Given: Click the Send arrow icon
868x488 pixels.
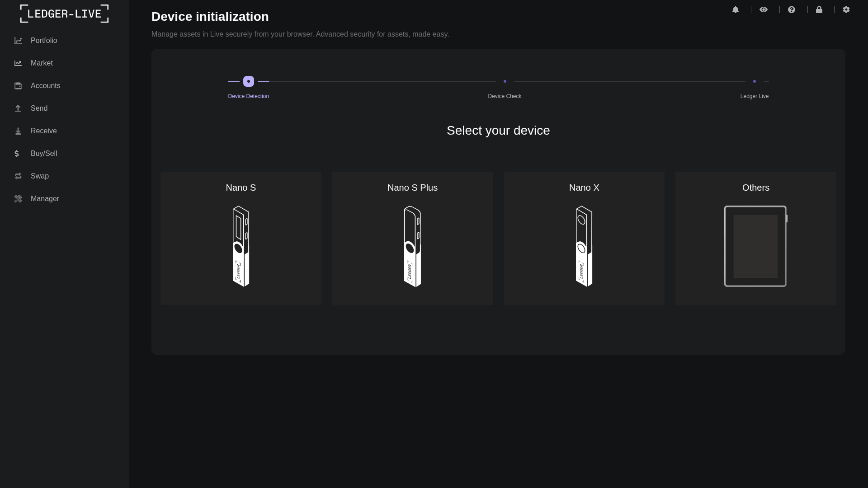Looking at the screenshot, I should click(18, 108).
